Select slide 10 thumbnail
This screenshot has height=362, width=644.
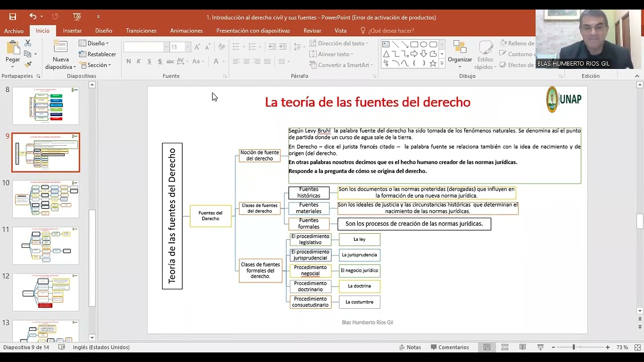pyautogui.click(x=46, y=199)
